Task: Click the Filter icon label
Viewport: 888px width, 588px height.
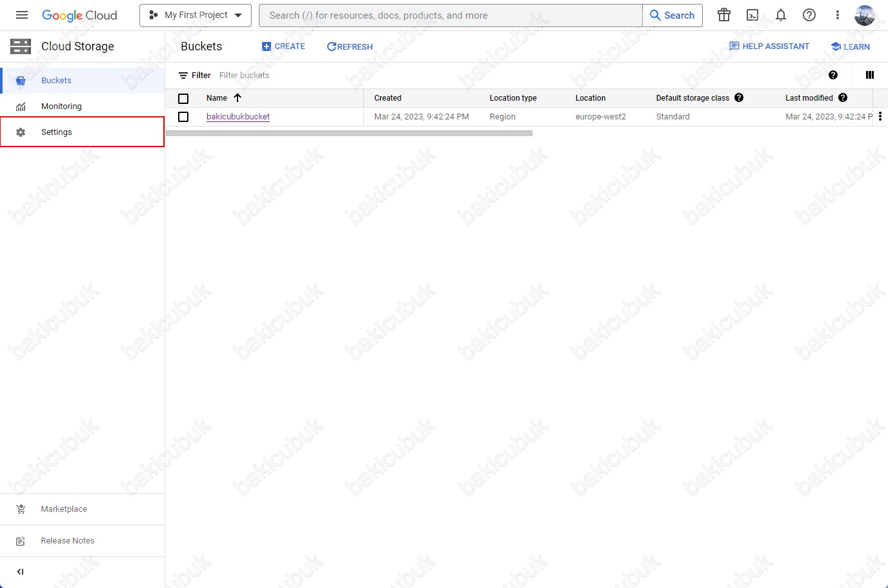Action: [195, 76]
